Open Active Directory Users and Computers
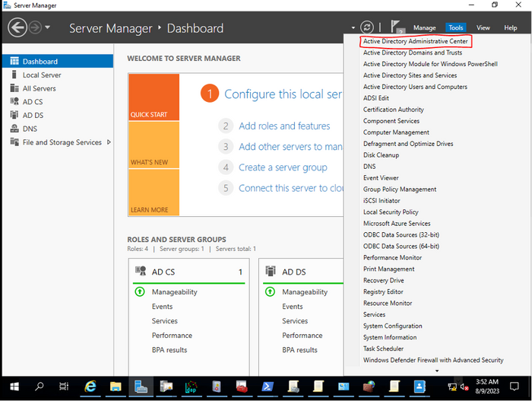 tap(415, 87)
